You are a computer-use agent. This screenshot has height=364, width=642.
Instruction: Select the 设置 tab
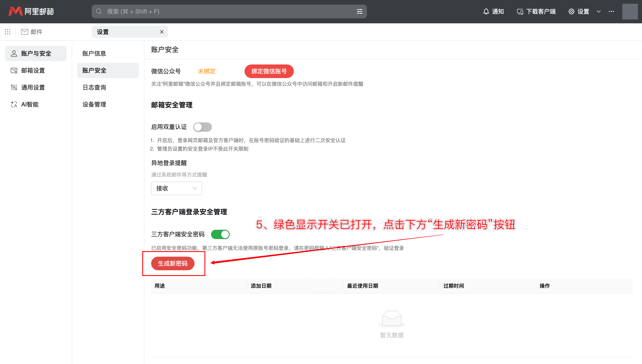tap(130, 32)
